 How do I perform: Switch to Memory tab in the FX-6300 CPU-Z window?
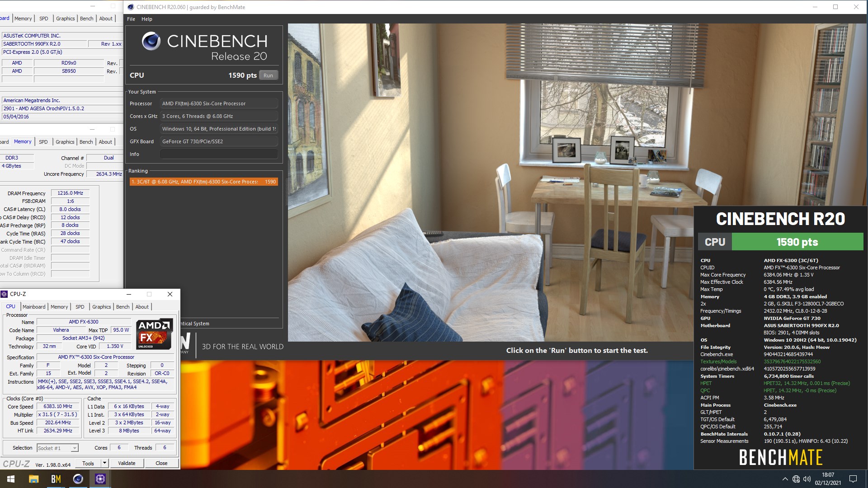pos(59,307)
